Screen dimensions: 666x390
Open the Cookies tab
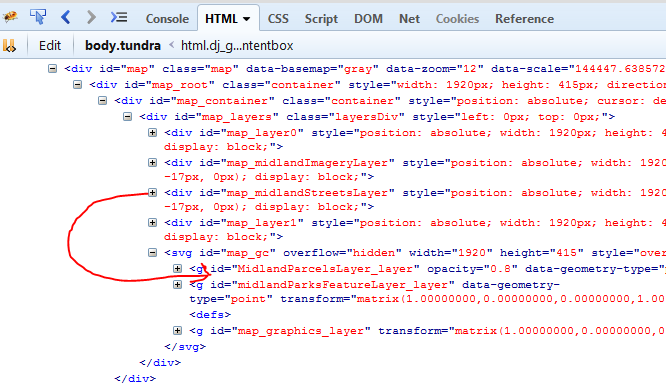457,19
